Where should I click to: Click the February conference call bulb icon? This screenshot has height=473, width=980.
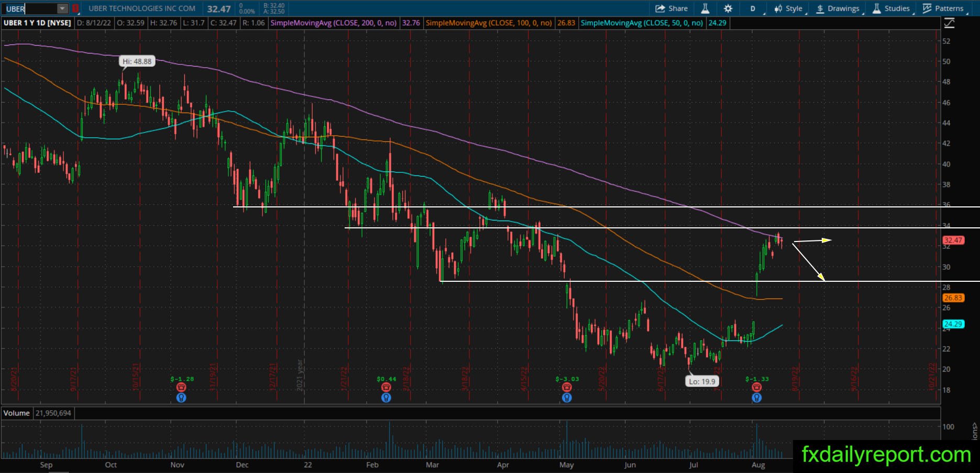click(x=386, y=398)
